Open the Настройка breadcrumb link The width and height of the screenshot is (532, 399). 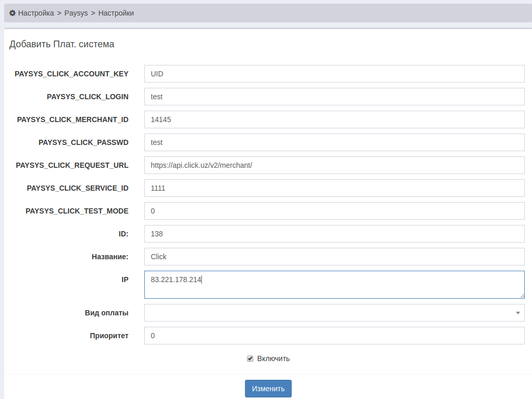[36, 13]
